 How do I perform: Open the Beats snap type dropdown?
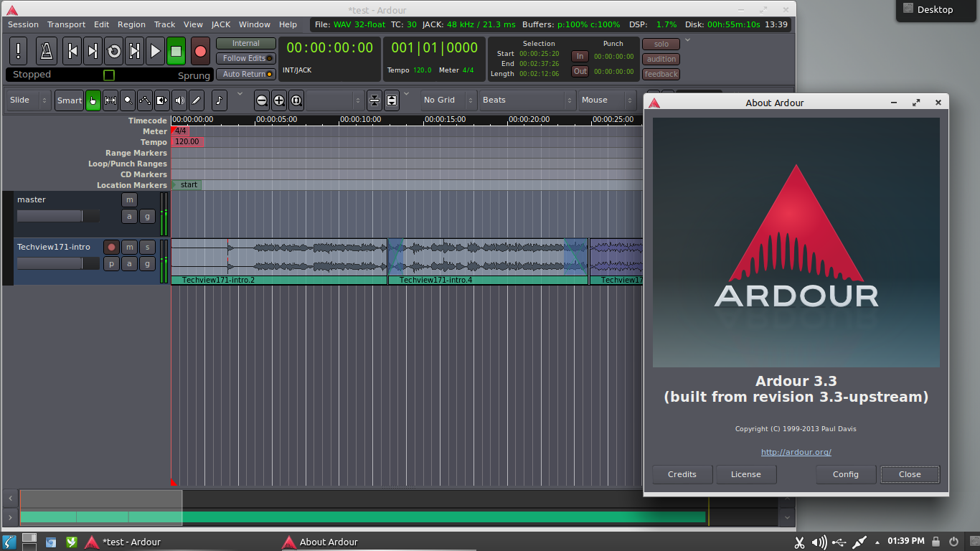[528, 100]
